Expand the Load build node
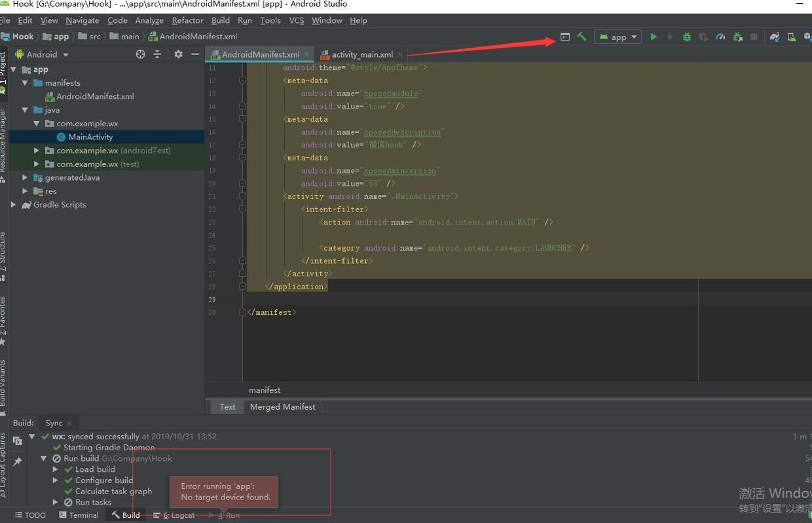The image size is (812, 523). 56,469
